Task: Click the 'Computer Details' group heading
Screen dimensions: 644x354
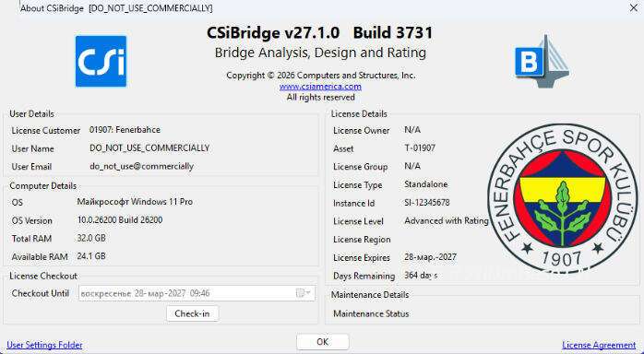Action: click(43, 186)
